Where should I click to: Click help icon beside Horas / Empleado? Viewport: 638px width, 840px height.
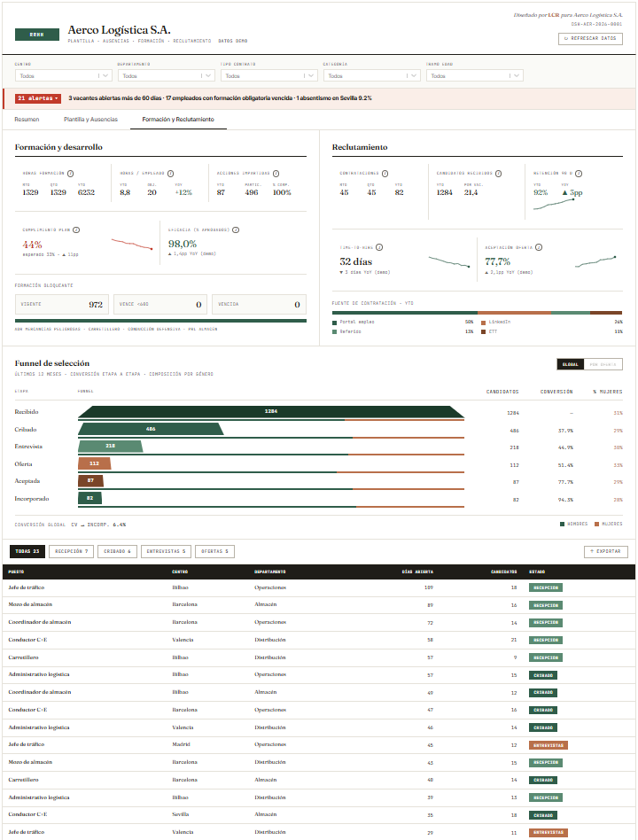tap(170, 174)
